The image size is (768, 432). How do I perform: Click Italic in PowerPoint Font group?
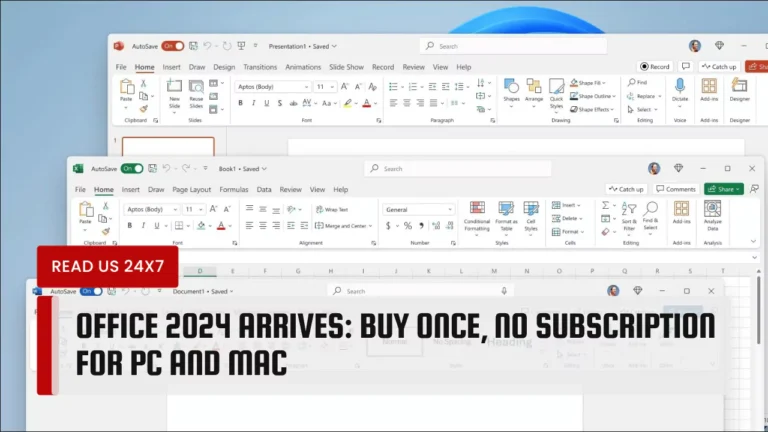coord(253,103)
